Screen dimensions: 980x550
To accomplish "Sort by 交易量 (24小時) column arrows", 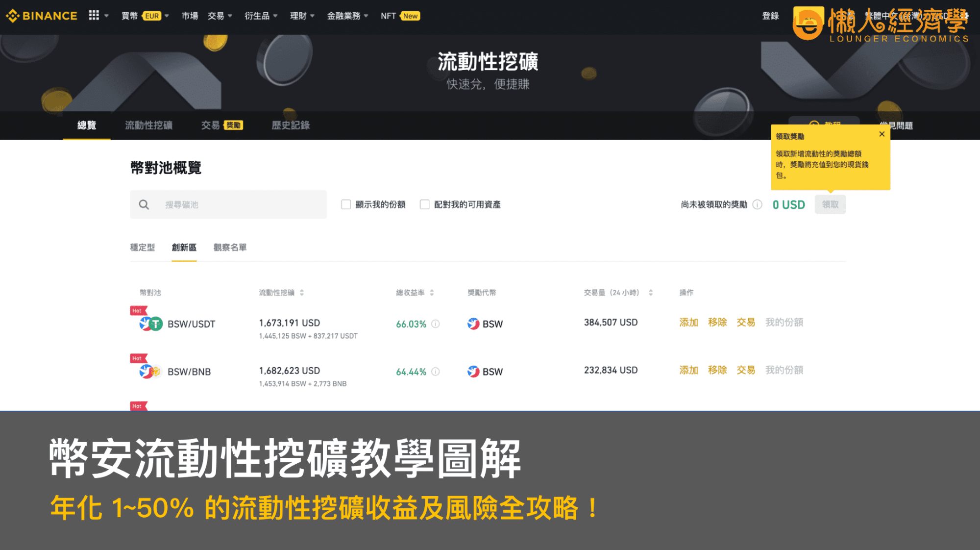I will tap(651, 293).
